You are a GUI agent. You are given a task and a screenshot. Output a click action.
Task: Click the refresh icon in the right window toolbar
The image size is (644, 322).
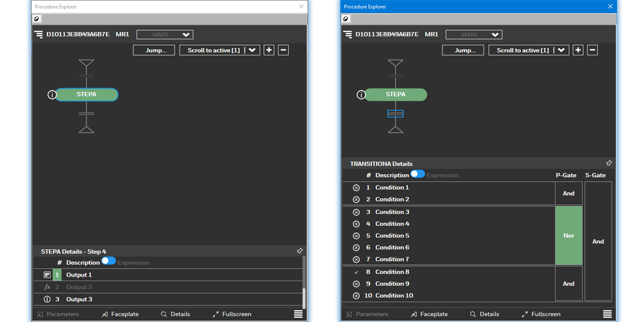pyautogui.click(x=345, y=19)
